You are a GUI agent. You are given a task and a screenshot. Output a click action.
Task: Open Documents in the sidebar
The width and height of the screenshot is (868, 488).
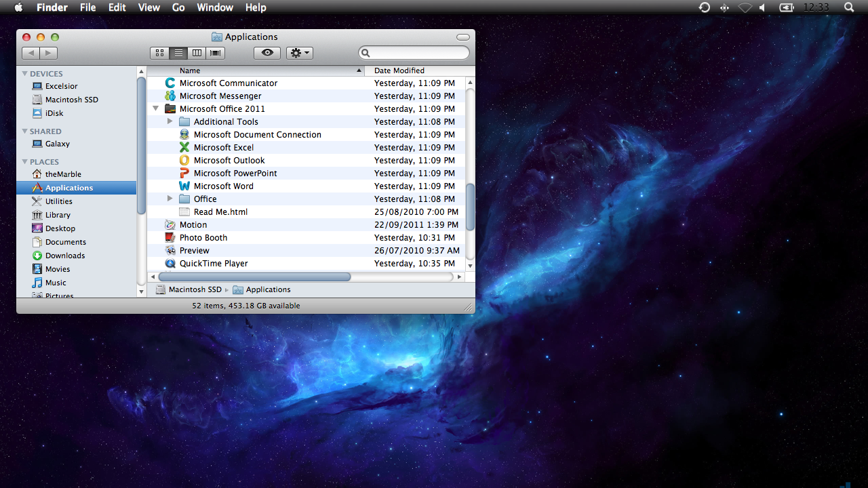point(66,242)
